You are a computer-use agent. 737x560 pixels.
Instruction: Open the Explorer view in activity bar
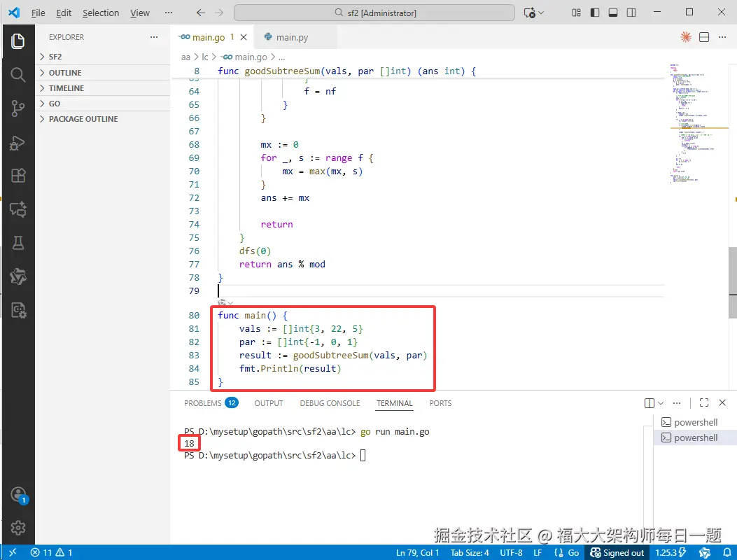coord(18,41)
